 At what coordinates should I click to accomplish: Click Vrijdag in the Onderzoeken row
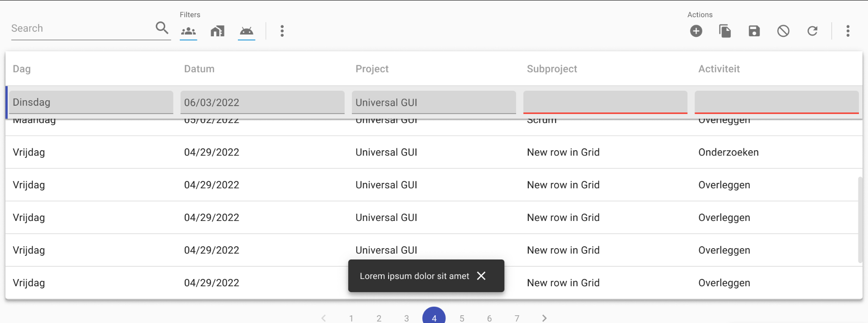click(x=29, y=152)
